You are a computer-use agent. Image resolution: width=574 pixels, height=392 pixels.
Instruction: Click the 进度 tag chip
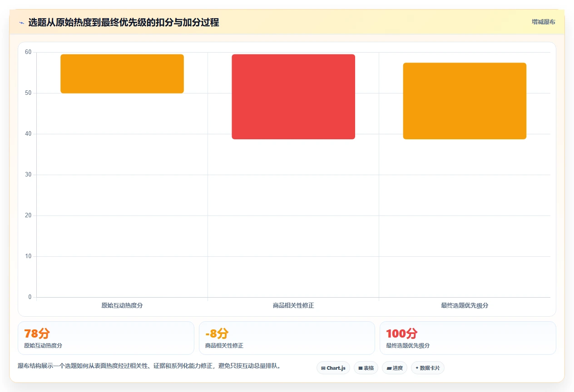point(395,368)
